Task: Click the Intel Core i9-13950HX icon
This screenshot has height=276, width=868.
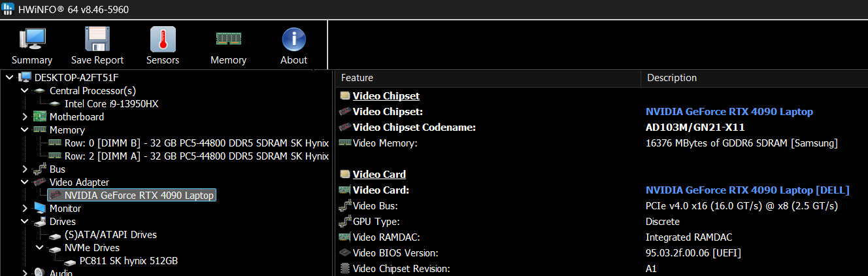Action: pyautogui.click(x=55, y=104)
